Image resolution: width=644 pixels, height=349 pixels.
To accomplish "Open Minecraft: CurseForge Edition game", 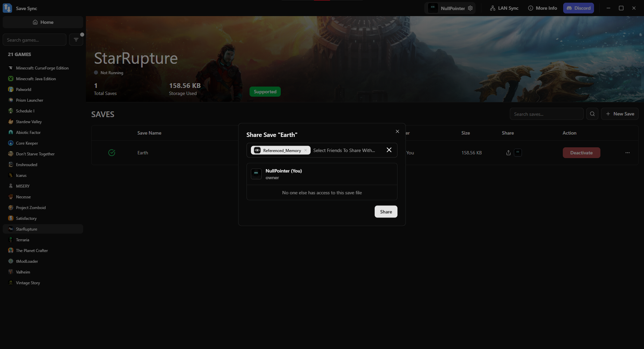I will 43,68.
